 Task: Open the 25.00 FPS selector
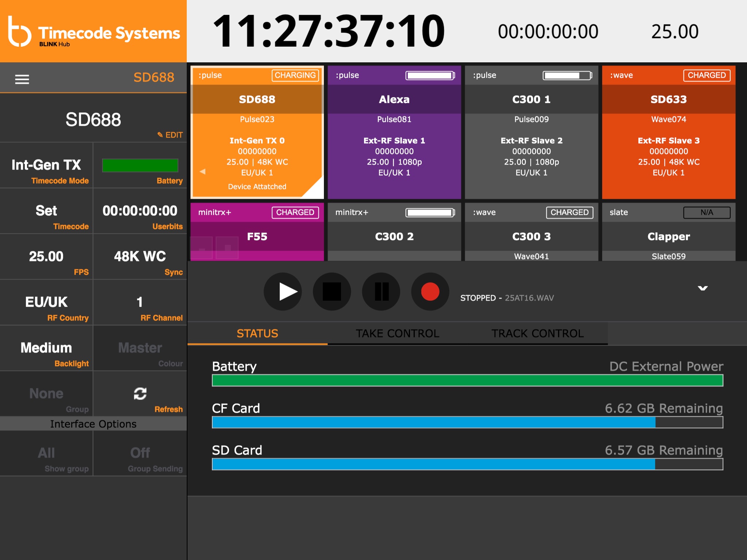[x=46, y=257]
